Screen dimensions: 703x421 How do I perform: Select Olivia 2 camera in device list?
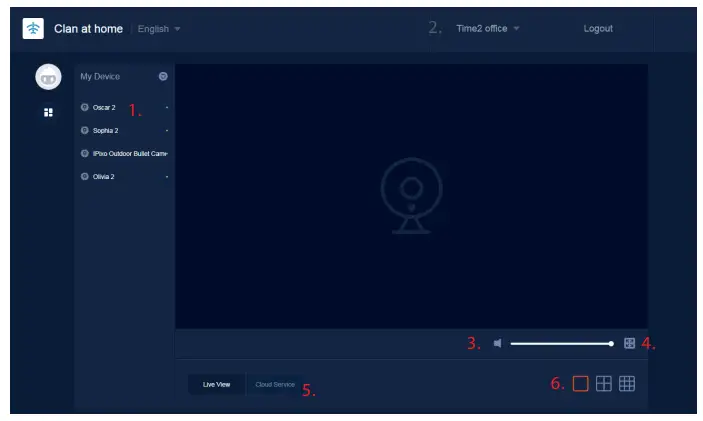104,177
